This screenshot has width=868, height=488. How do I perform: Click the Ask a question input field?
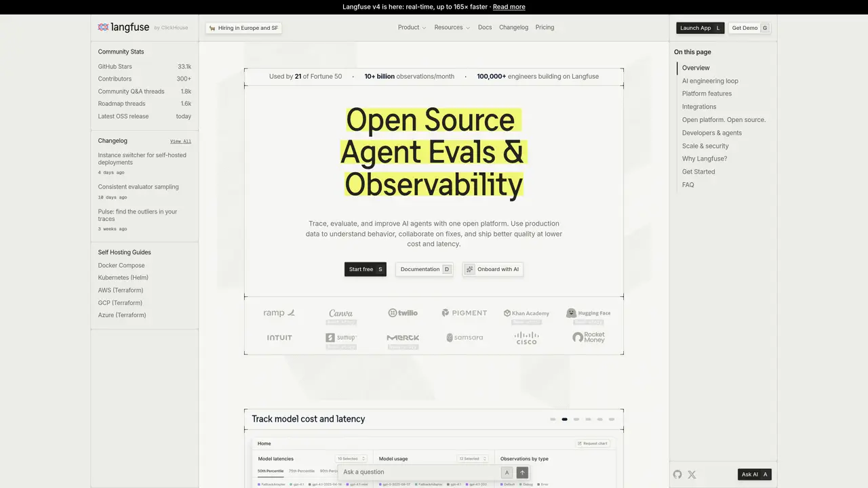pyautogui.click(x=419, y=472)
